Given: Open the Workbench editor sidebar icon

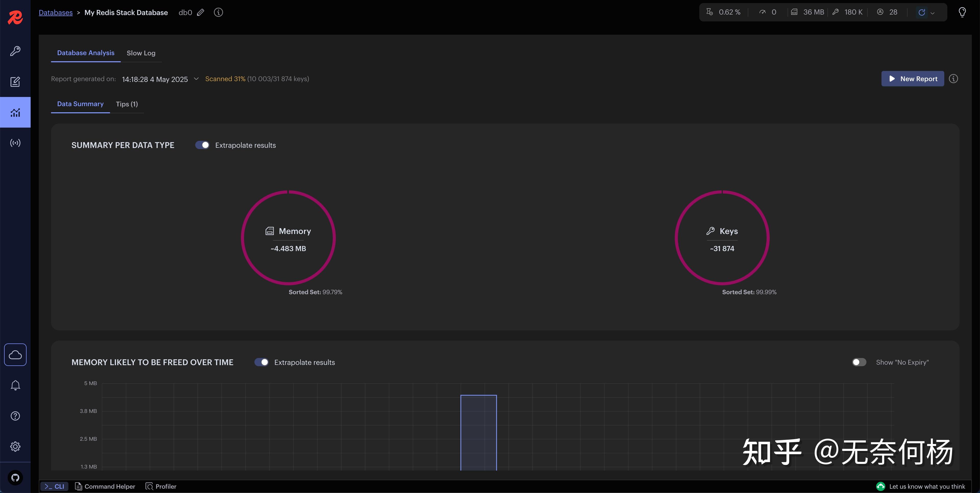Looking at the screenshot, I should point(15,82).
